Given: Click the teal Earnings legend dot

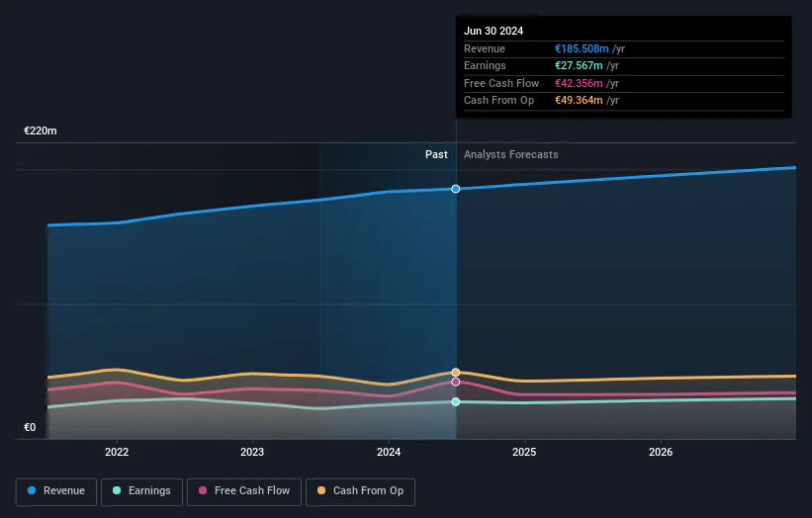Looking at the screenshot, I should [x=117, y=490].
